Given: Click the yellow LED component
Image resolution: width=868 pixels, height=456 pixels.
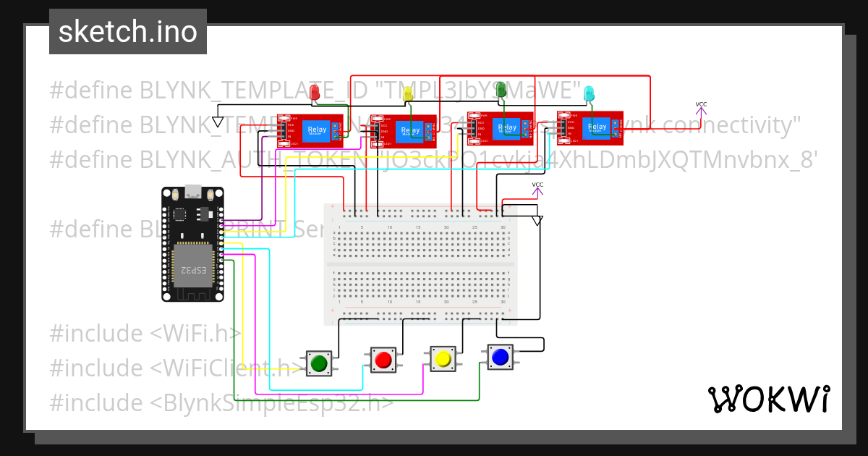Looking at the screenshot, I should coord(409,93).
